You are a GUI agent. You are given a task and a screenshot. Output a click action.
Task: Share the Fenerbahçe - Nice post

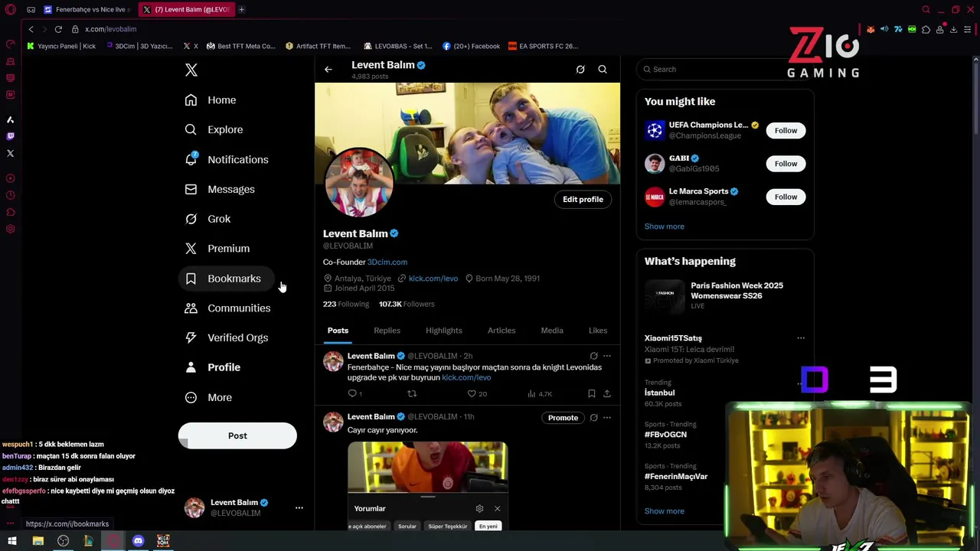pos(607,393)
